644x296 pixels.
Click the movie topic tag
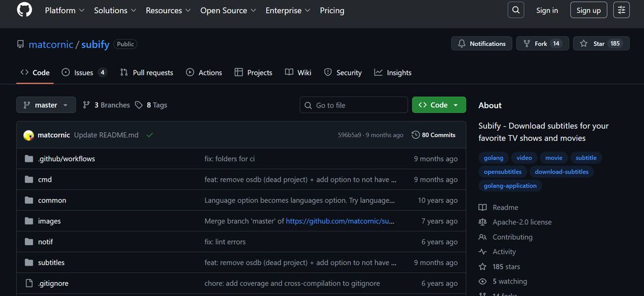pyautogui.click(x=553, y=158)
